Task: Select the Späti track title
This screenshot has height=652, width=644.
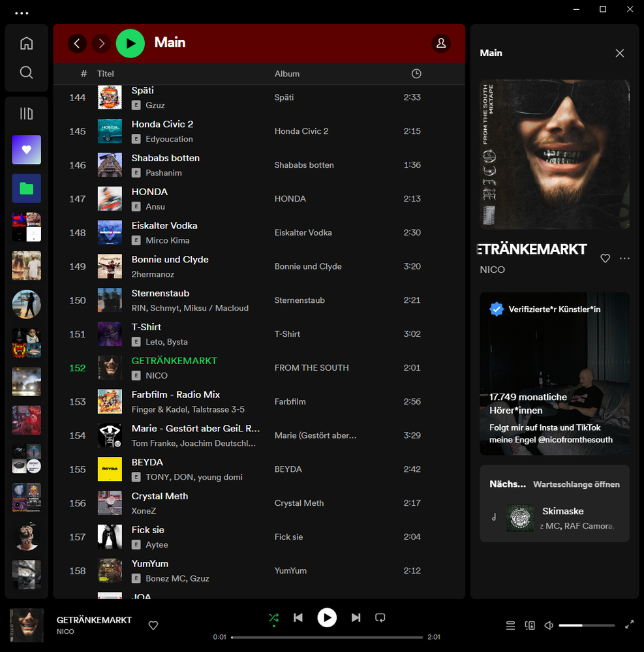Action: (143, 91)
